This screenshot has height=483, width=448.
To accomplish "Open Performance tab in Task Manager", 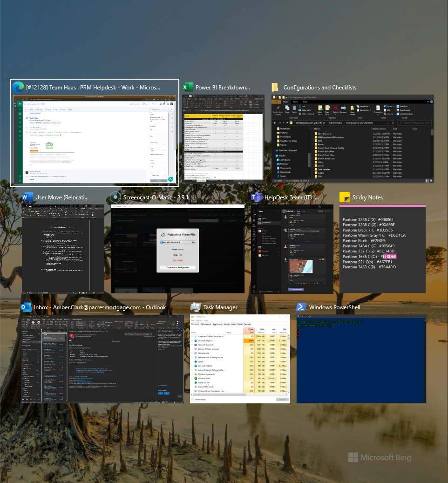I will 206,324.
